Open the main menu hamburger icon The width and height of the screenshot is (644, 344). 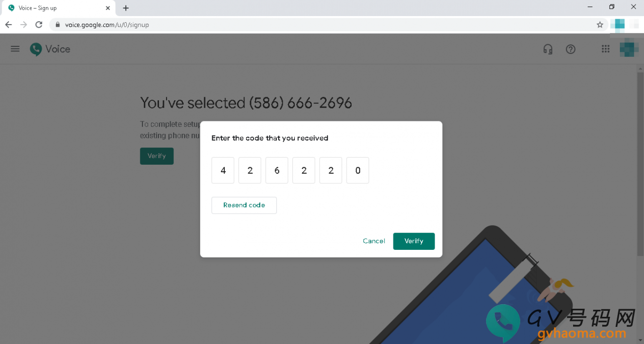[15, 49]
